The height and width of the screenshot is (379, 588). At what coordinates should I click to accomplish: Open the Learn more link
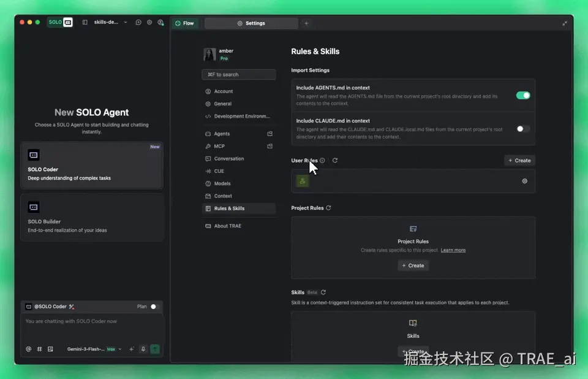click(453, 250)
